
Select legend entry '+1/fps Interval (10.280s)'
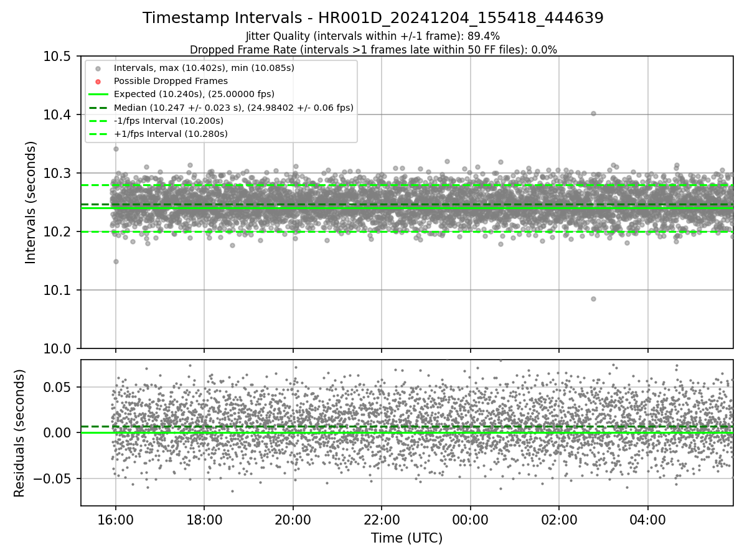171,134
